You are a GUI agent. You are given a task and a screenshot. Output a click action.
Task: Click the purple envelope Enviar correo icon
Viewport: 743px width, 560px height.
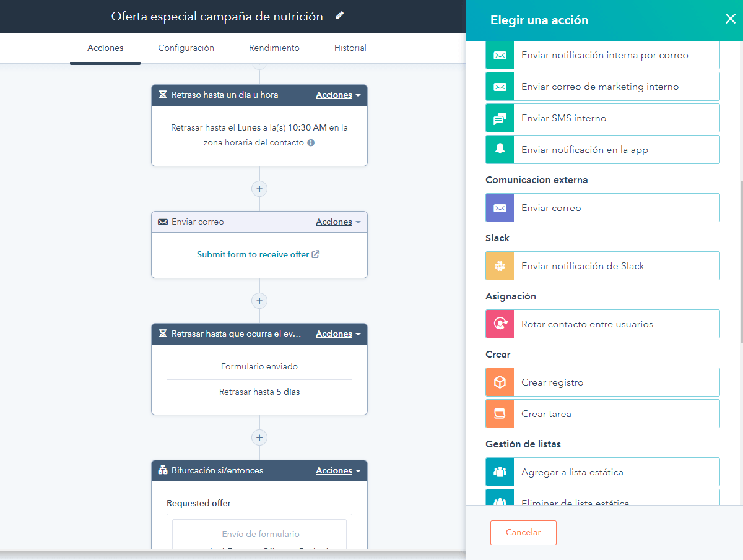click(500, 208)
